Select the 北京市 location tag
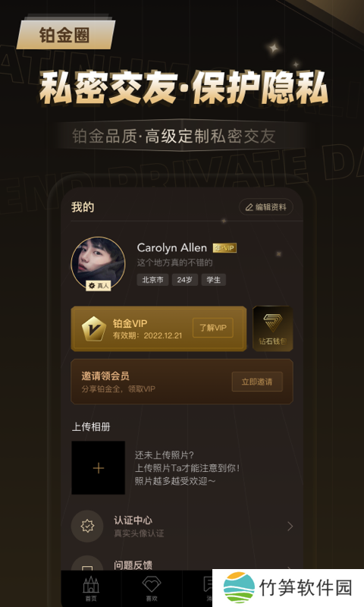 coord(152,279)
